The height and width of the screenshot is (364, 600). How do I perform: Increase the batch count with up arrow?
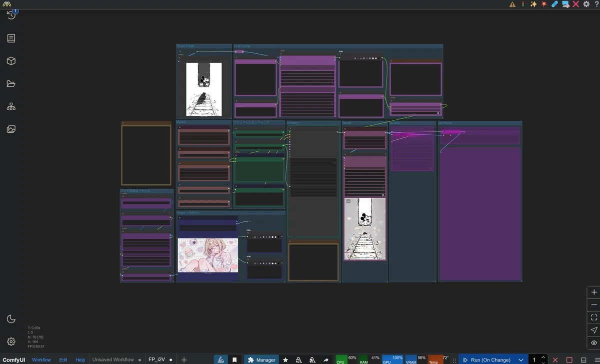pos(543,358)
